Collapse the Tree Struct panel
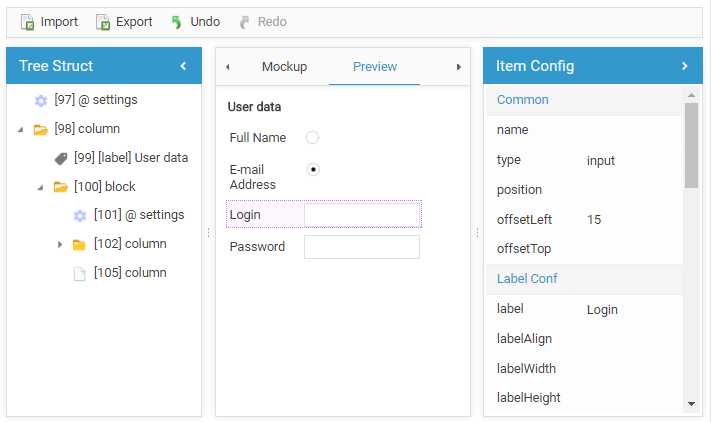Viewport: 711px width, 422px height. point(183,66)
